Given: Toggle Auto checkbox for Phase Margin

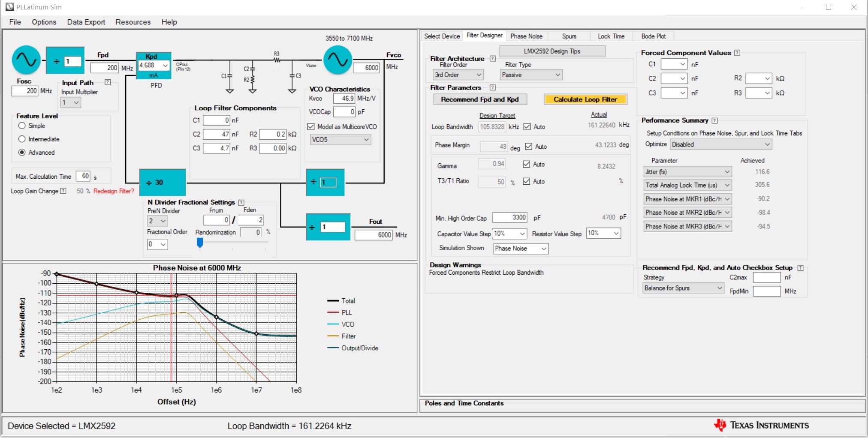Looking at the screenshot, I should click(x=529, y=147).
